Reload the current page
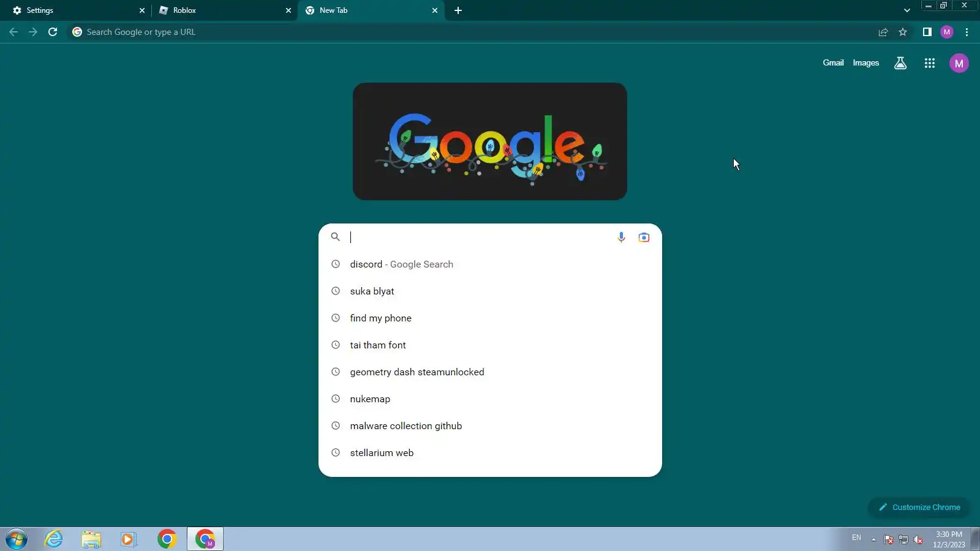 53,32
